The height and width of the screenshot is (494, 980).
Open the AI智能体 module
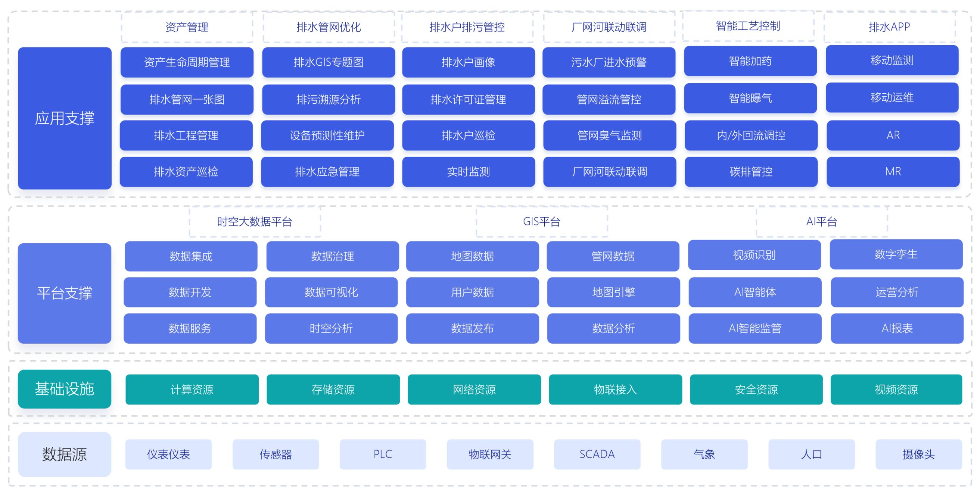pyautogui.click(x=755, y=293)
